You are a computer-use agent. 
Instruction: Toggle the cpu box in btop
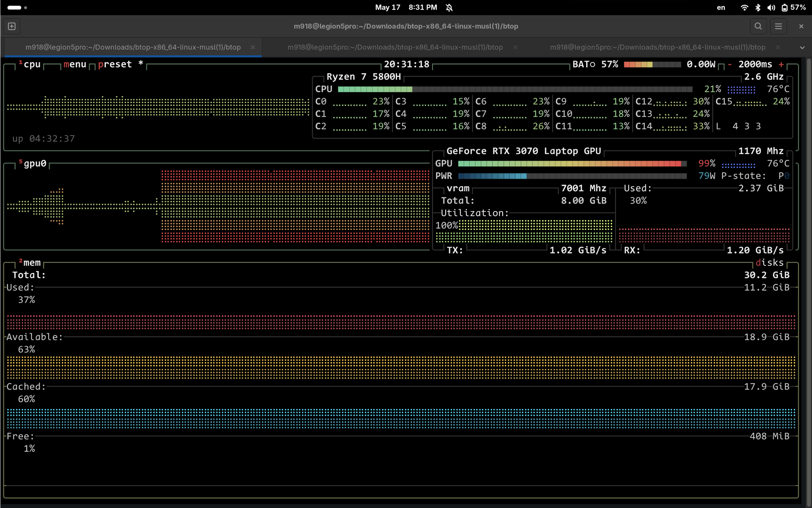30,65
